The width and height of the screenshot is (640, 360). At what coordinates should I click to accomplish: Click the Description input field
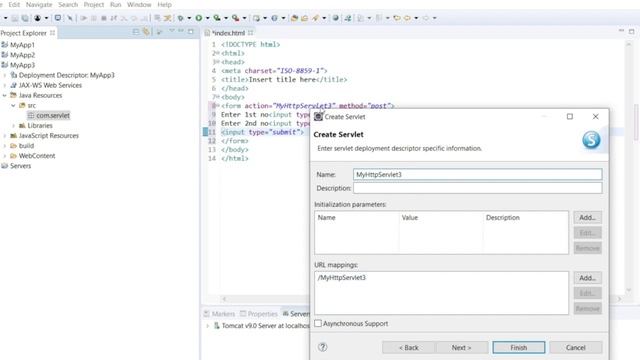478,188
